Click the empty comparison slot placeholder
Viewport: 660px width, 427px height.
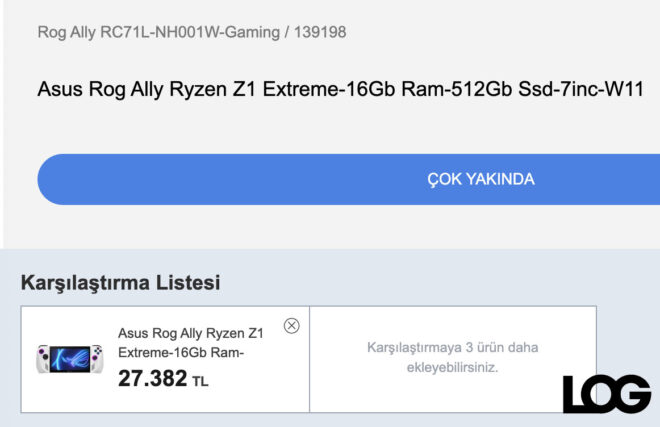pyautogui.click(x=452, y=359)
